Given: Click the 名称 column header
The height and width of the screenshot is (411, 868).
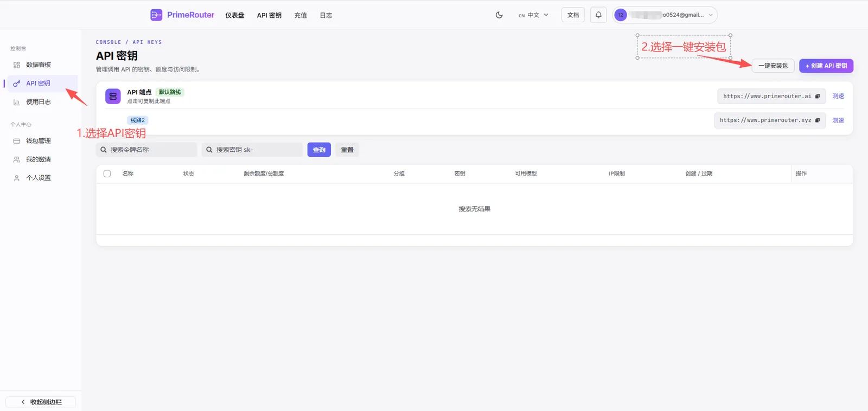Looking at the screenshot, I should [128, 174].
